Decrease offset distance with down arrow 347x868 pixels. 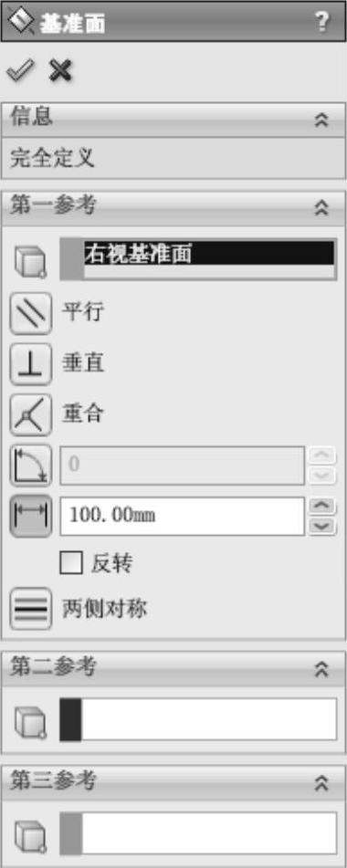[x=322, y=526]
